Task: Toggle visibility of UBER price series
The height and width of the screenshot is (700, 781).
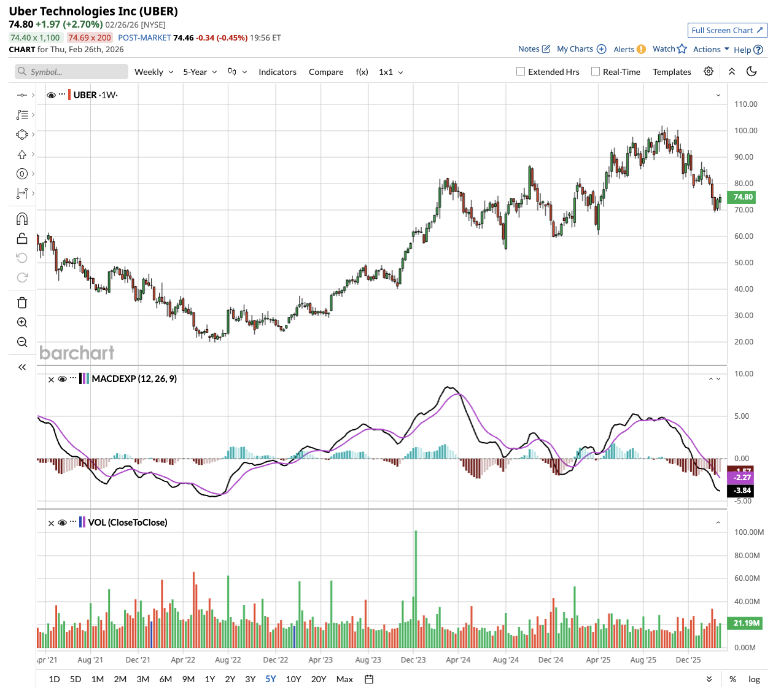Action: coord(52,95)
